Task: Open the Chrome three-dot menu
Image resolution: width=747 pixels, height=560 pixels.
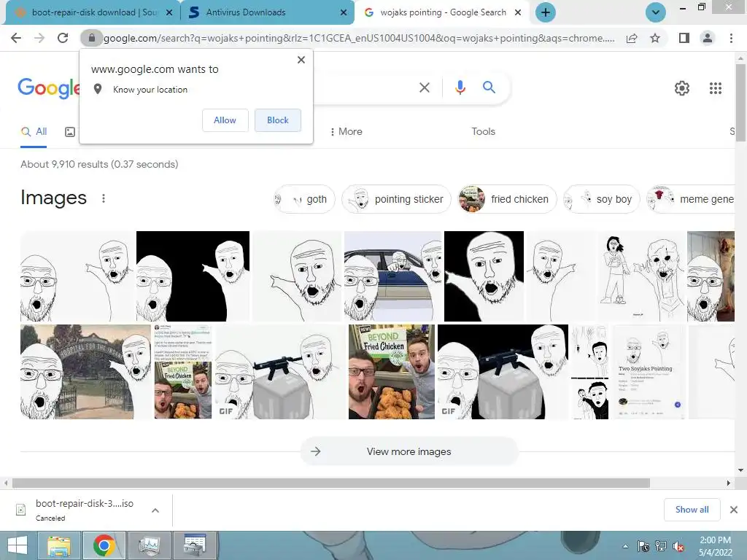Action: (731, 38)
